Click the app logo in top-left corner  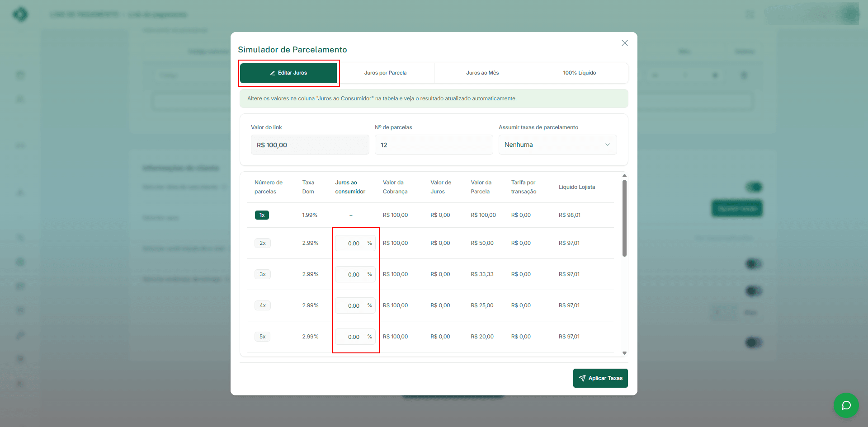pos(20,14)
